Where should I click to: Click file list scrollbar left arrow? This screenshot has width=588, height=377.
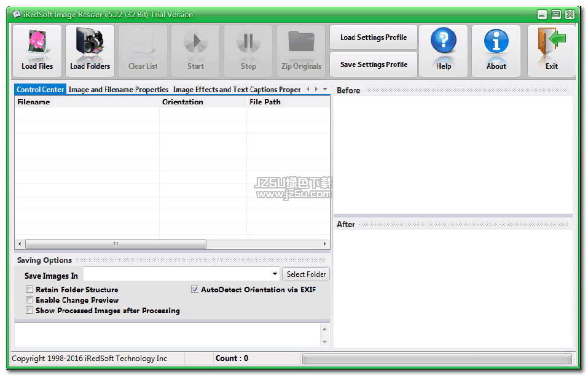click(20, 244)
